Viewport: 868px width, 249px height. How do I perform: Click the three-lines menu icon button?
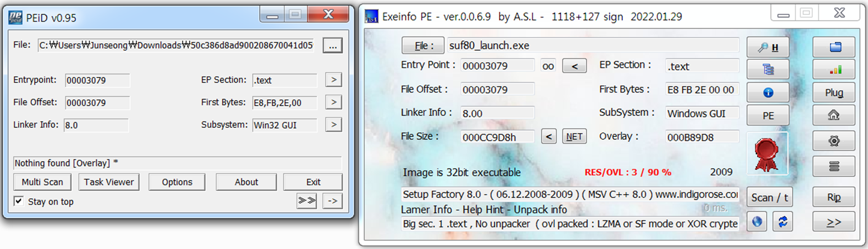tap(834, 167)
